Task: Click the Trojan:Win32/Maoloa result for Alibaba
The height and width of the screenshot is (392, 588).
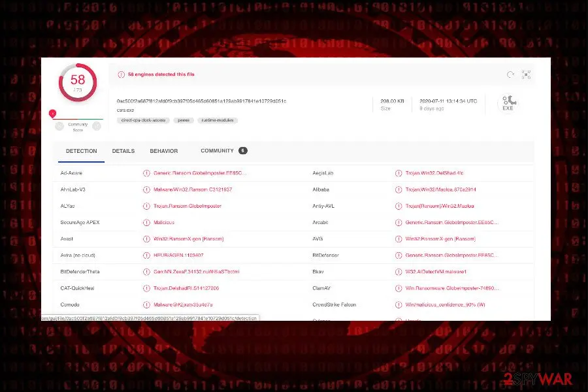Action: (x=440, y=190)
